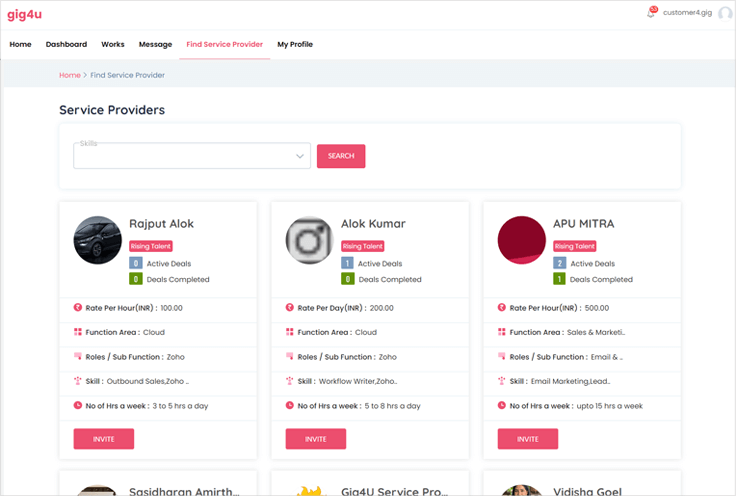The width and height of the screenshot is (736, 496).
Task: Click the gig4u logo
Action: (24, 14)
